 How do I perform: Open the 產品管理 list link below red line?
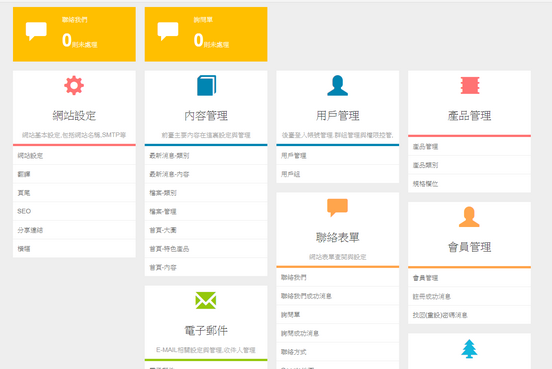(x=425, y=146)
